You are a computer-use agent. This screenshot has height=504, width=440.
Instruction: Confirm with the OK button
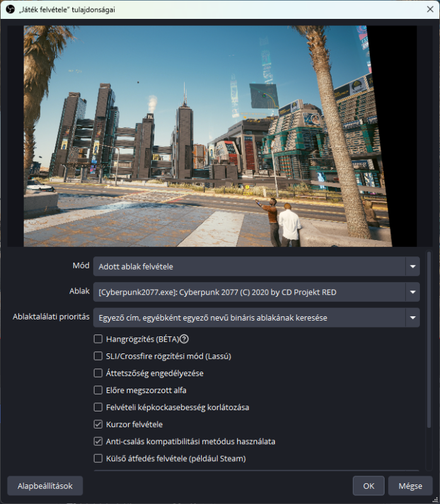(x=369, y=486)
